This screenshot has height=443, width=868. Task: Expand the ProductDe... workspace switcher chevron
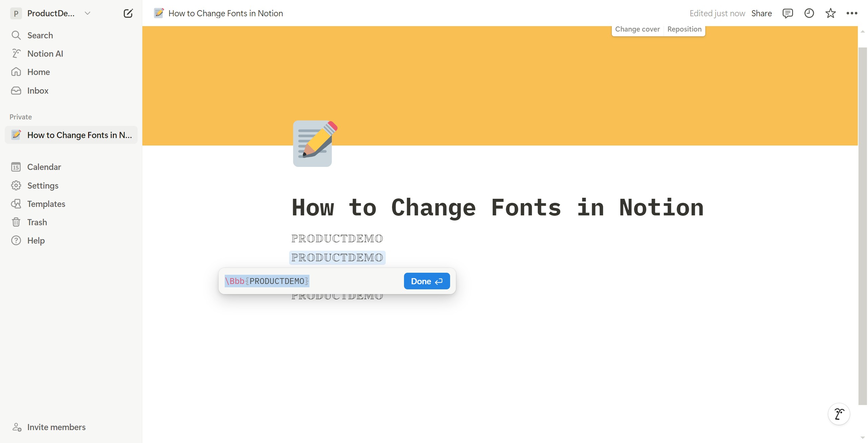pyautogui.click(x=87, y=13)
